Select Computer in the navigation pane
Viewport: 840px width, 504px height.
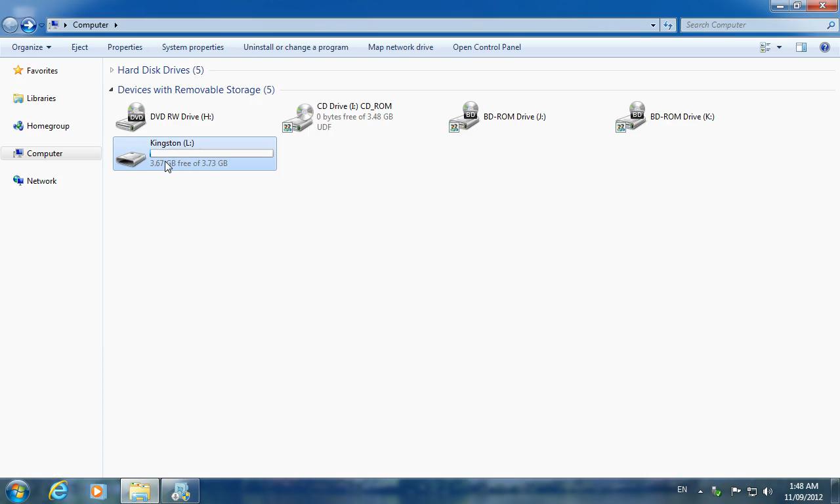(45, 154)
